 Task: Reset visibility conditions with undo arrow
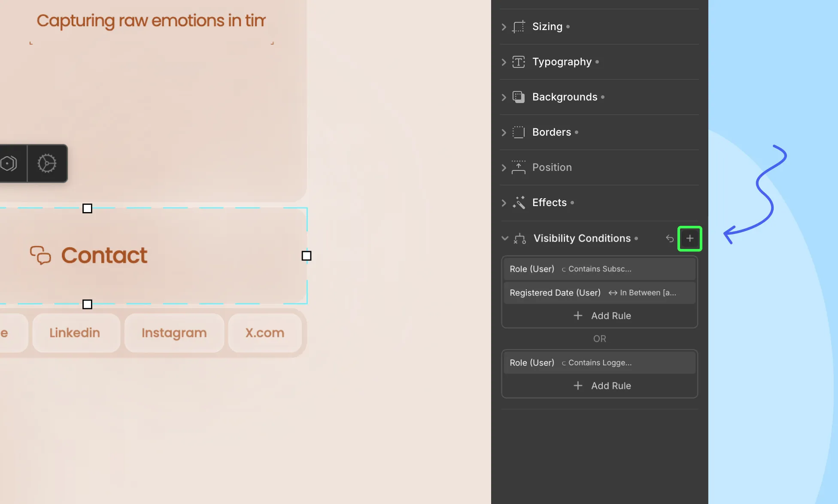click(670, 238)
